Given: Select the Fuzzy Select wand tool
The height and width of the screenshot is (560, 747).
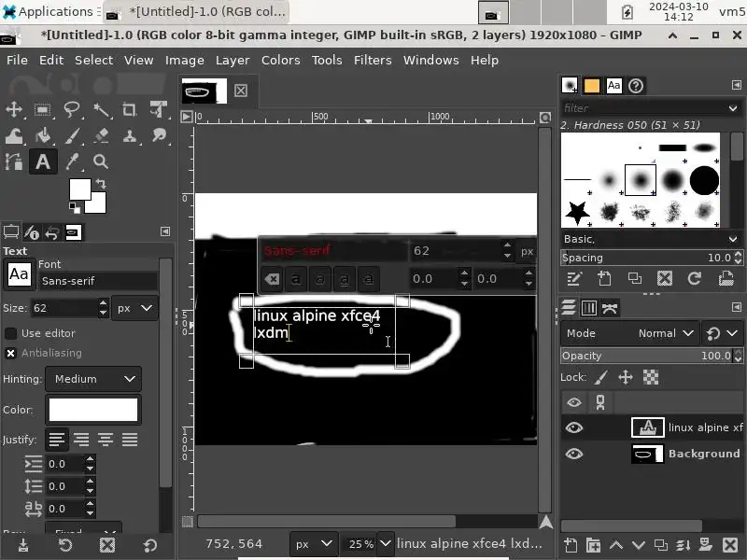Looking at the screenshot, I should [101, 110].
